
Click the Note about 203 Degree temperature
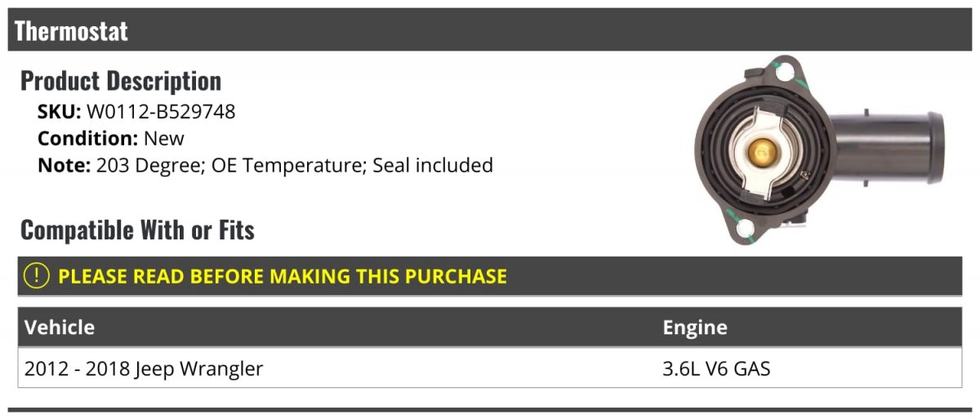(265, 165)
